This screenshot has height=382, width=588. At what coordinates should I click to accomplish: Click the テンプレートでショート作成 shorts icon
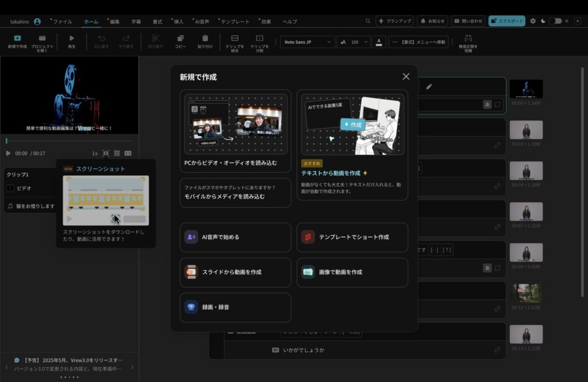click(308, 237)
